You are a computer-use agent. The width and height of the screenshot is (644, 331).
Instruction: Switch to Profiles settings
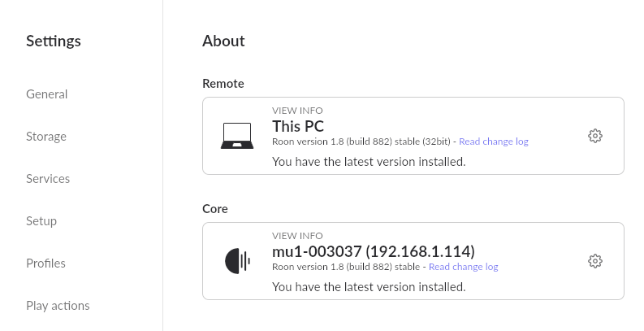click(x=45, y=263)
